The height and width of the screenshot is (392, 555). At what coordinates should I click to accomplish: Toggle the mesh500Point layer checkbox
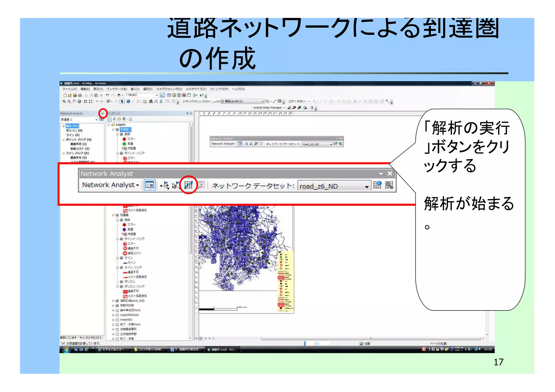pos(117,315)
